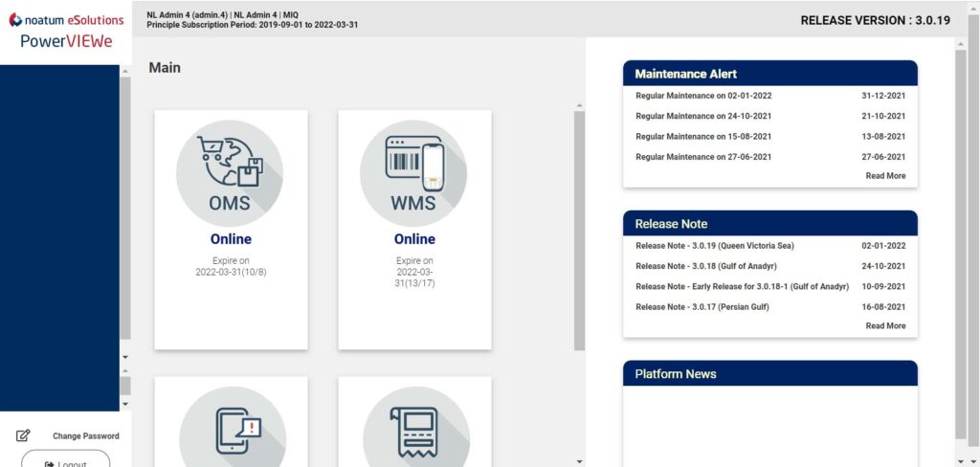980x467 pixels.
Task: Open the WMS barcode module icon
Action: 413,173
